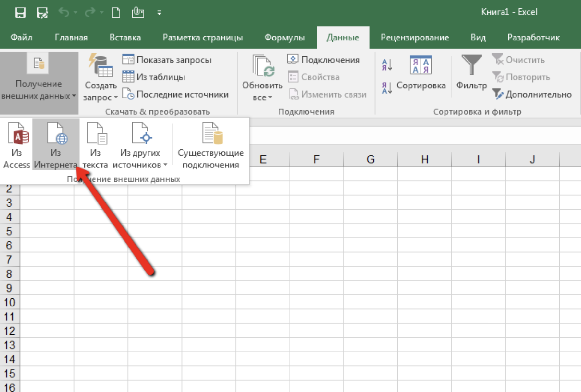Select column E header
Screen dimensions: 581x392
coord(263,159)
